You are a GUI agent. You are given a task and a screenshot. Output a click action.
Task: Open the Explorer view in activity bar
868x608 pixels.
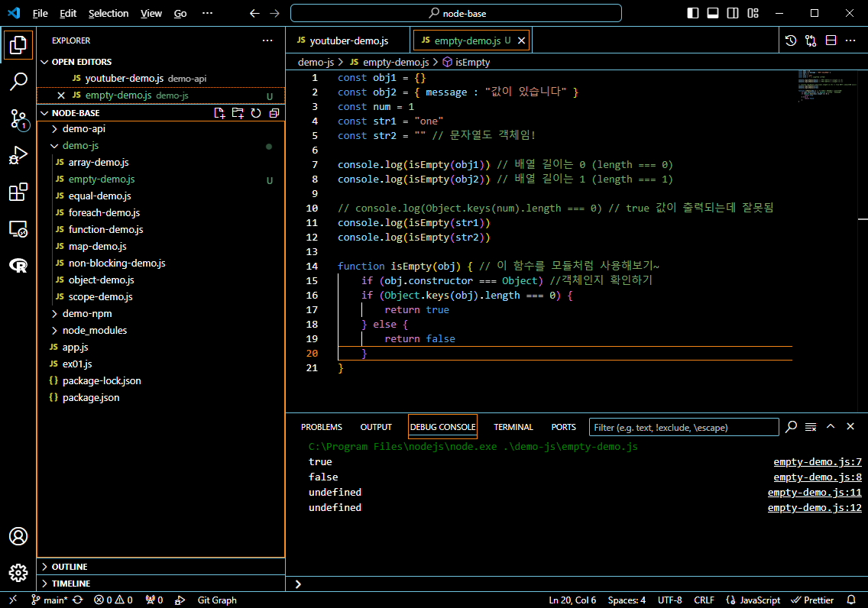point(18,45)
